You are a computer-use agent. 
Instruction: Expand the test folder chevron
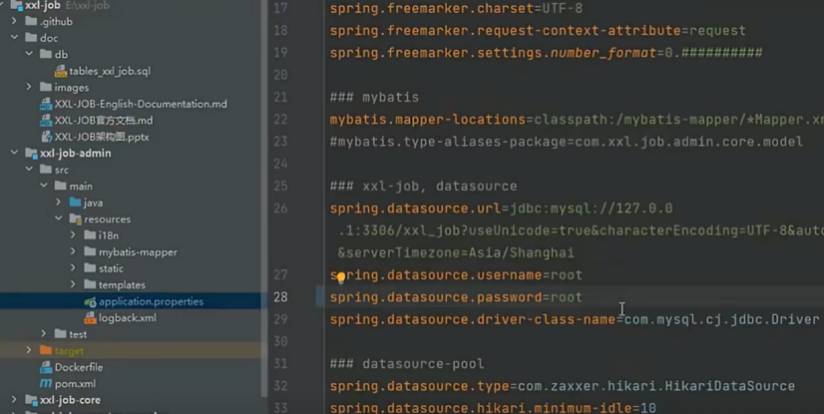[44, 334]
